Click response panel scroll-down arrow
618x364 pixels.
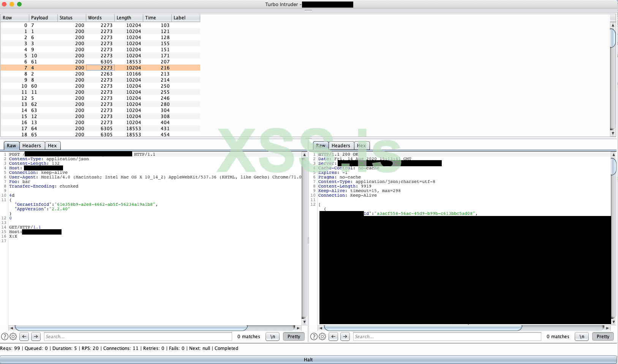click(x=613, y=322)
